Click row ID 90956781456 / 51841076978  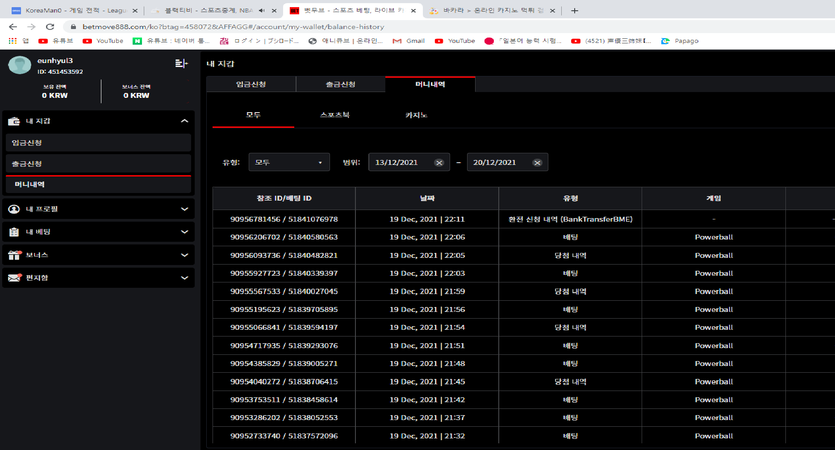coord(284,219)
